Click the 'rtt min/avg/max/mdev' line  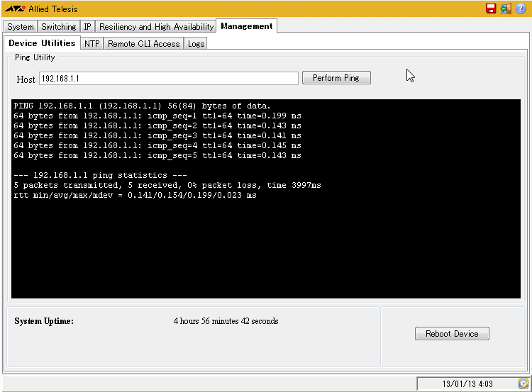click(135, 196)
